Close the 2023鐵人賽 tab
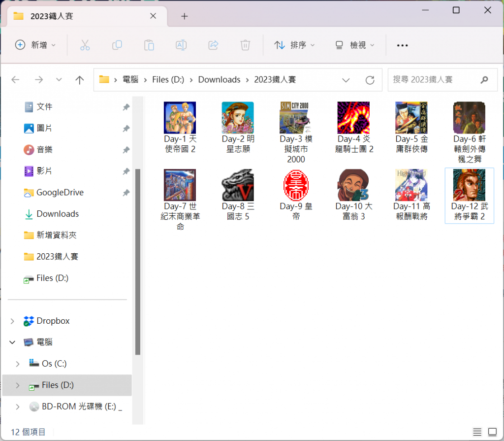The width and height of the screenshot is (504, 441). (x=153, y=16)
